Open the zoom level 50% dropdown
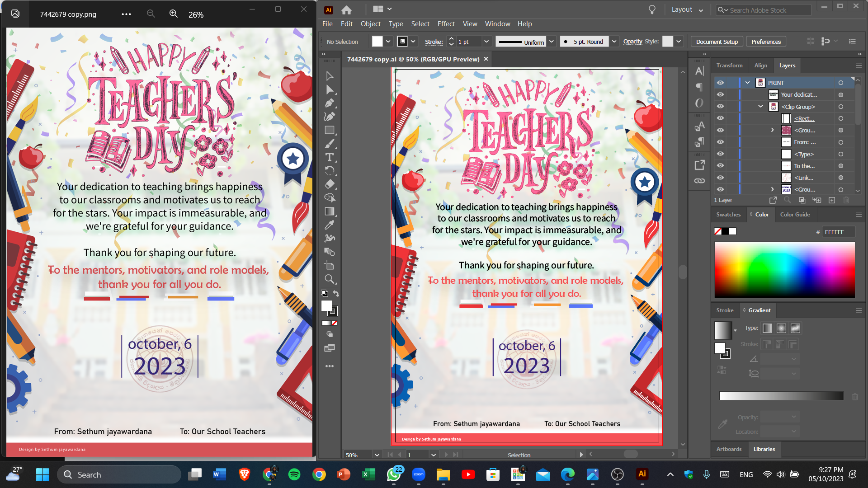The width and height of the screenshot is (868, 488). tap(376, 455)
